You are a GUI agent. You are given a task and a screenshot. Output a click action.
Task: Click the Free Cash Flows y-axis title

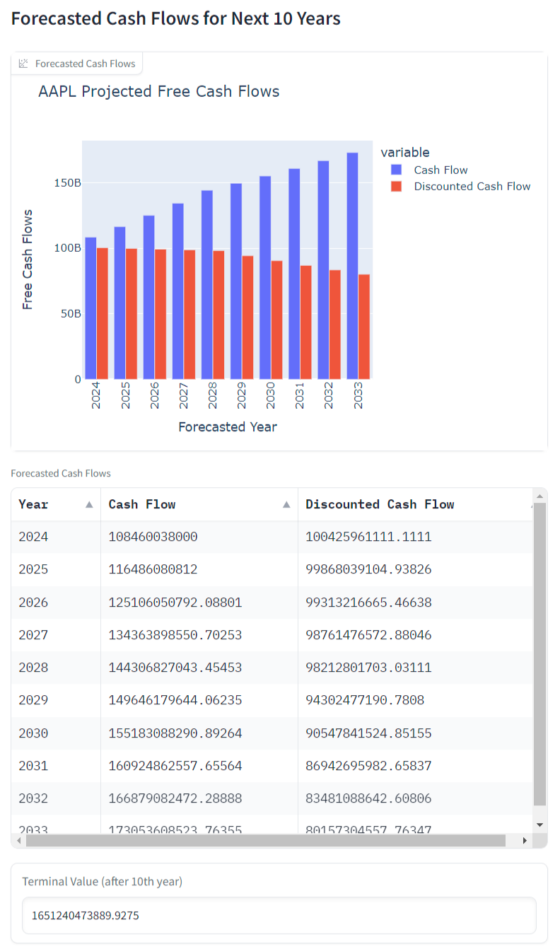click(x=28, y=260)
